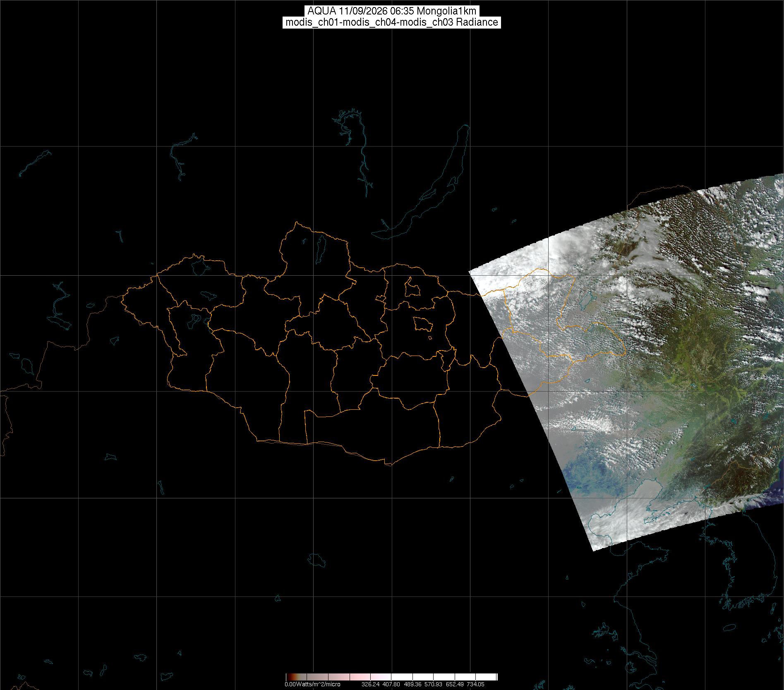Click the AQUA 11/09/2026 06:35 Mongolia1km title

click(392, 11)
